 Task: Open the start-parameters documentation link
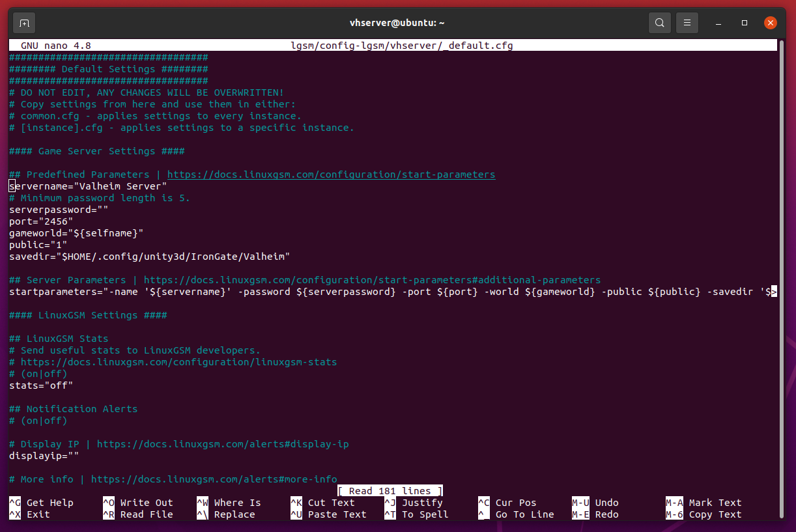point(331,175)
